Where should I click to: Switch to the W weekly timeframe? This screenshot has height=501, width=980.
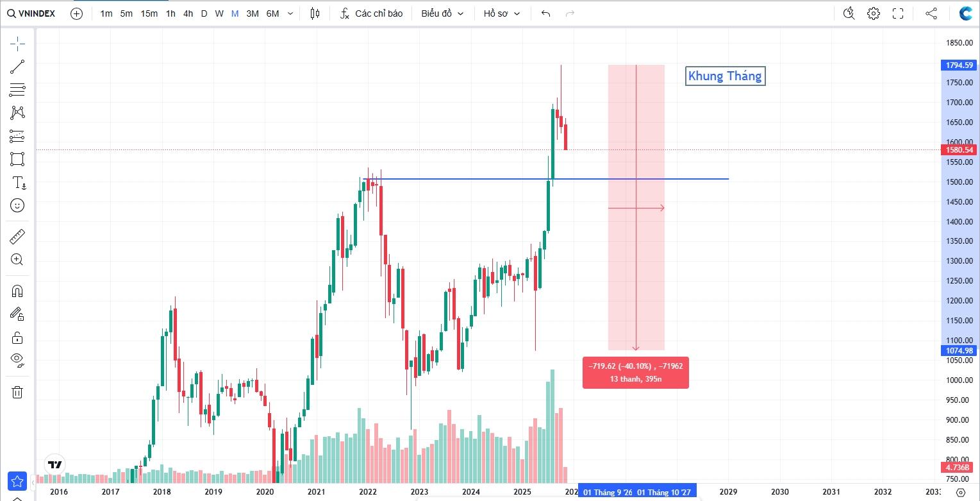point(219,13)
